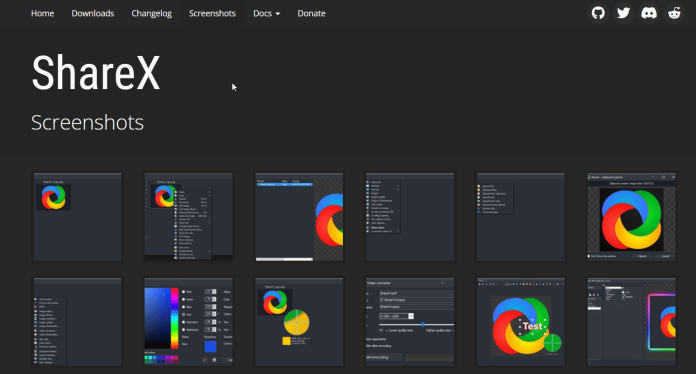This screenshot has height=374, width=696.
Task: Open the image effects glow border thumbnail
Action: 632,322
